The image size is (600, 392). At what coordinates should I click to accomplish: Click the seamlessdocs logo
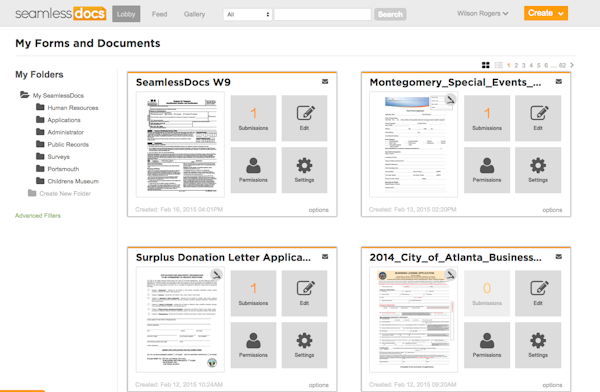tap(60, 13)
